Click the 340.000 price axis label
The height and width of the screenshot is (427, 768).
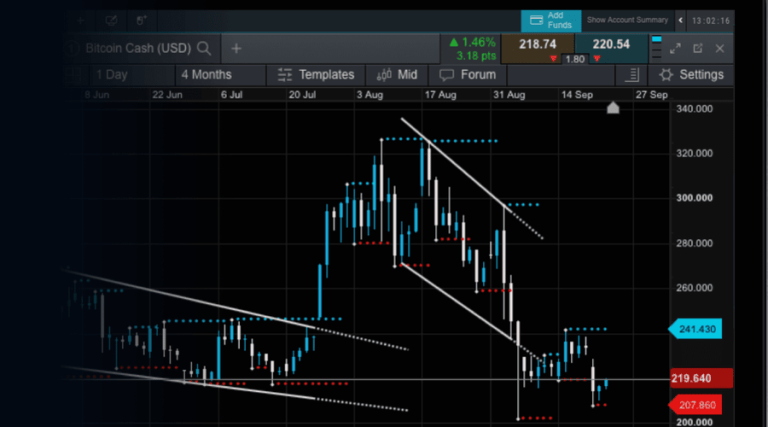coord(694,109)
